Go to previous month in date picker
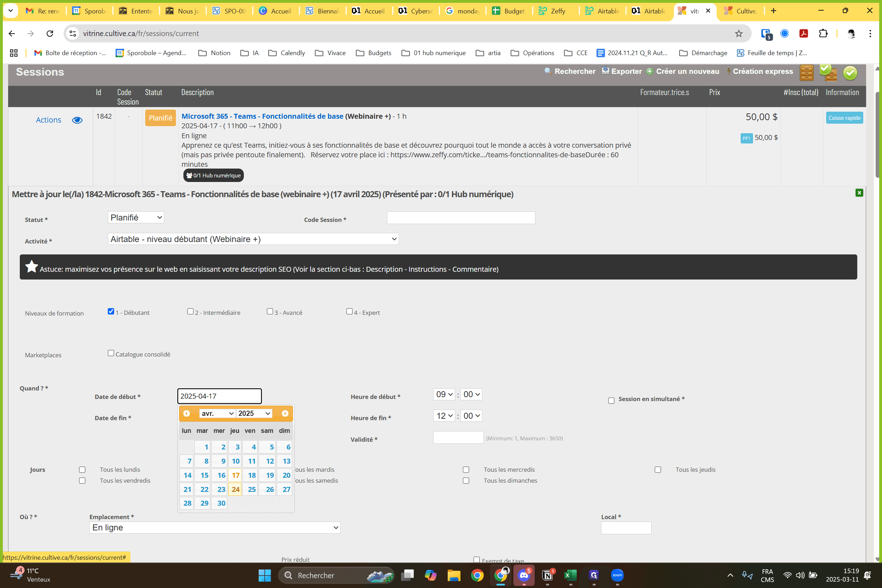882x588 pixels. click(186, 413)
